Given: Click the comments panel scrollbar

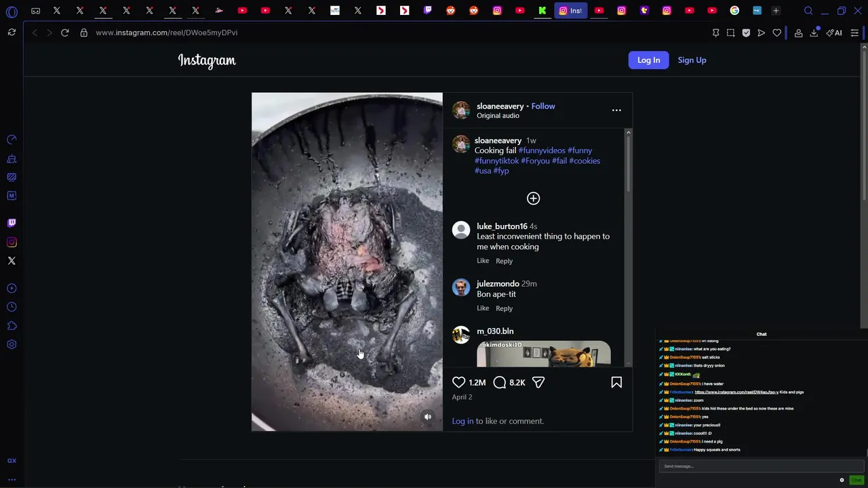Looking at the screenshot, I should coord(628,161).
